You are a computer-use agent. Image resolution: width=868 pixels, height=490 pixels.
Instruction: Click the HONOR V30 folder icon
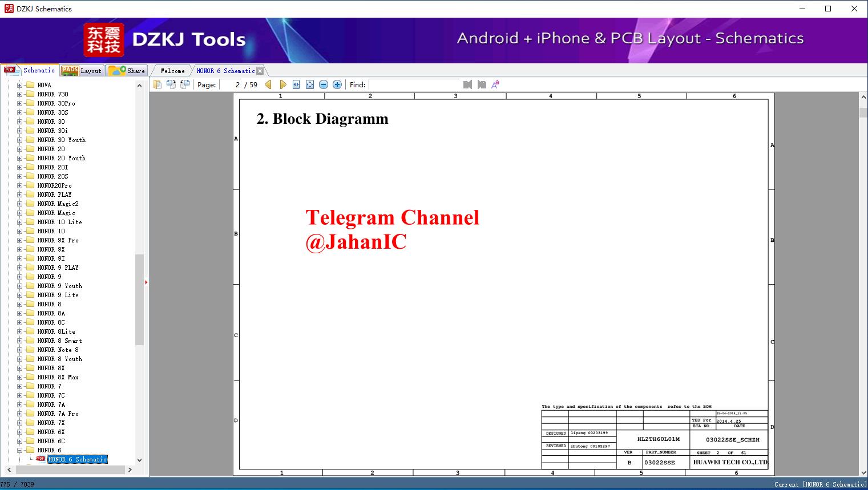point(30,94)
